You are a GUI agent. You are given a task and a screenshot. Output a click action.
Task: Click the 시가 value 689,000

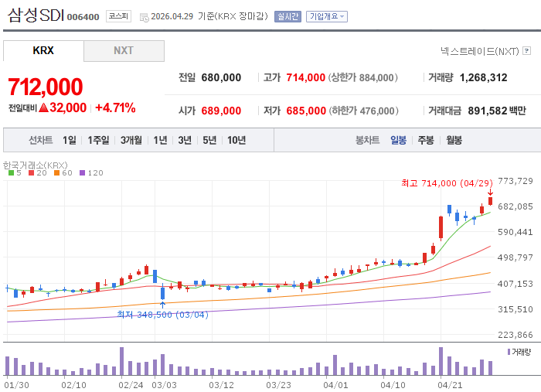[x=221, y=111]
